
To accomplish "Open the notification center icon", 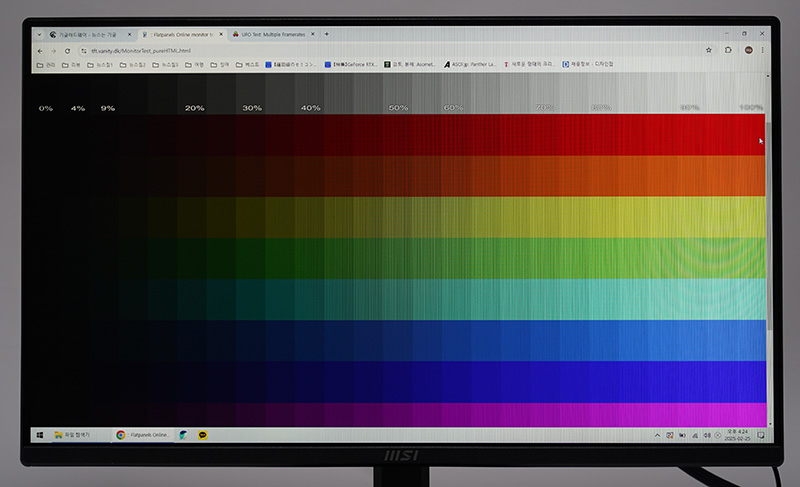I will (761, 435).
